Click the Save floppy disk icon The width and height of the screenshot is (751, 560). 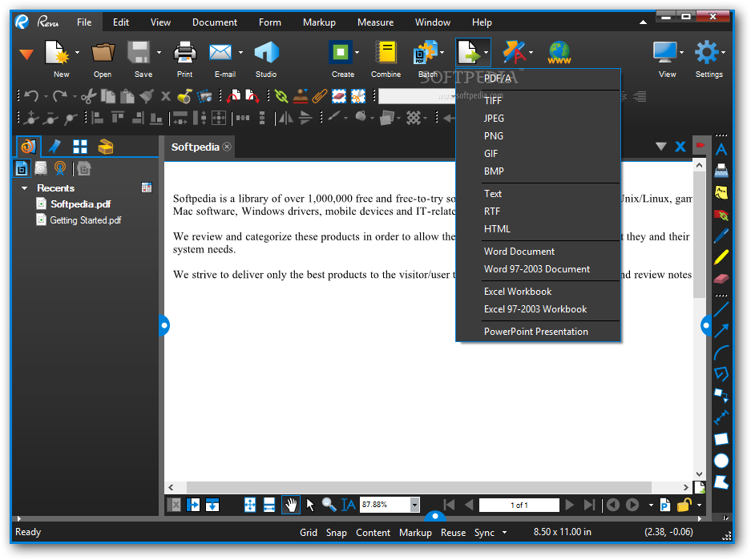[x=139, y=52]
